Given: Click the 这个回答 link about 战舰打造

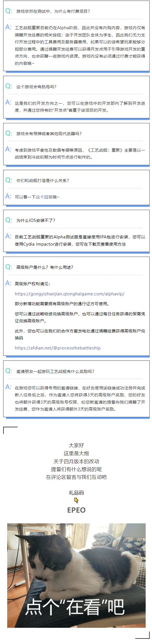Looking at the screenshot, I should click(x=44, y=197).
